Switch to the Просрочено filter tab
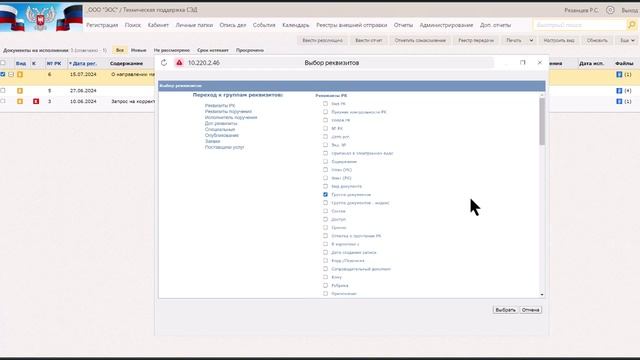The height and width of the screenshot is (360, 640). 250,50
